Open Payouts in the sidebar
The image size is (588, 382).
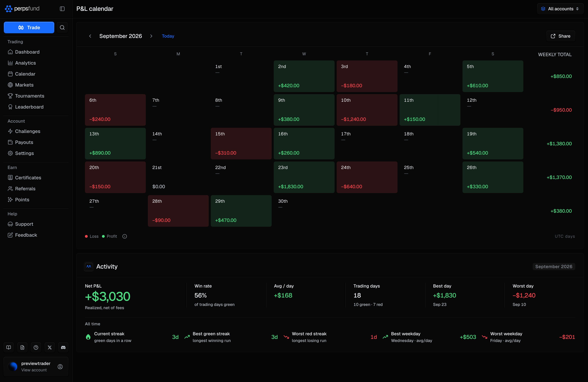tap(36, 142)
